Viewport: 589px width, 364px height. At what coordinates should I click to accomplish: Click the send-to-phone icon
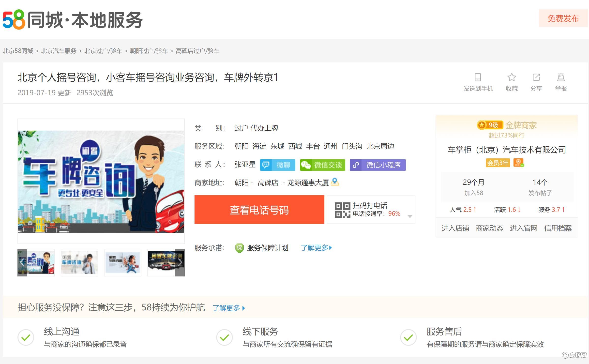[x=478, y=77]
